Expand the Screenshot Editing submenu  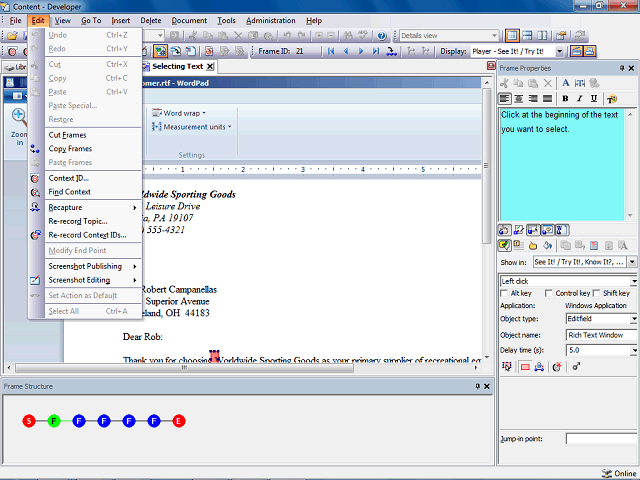[x=93, y=280]
